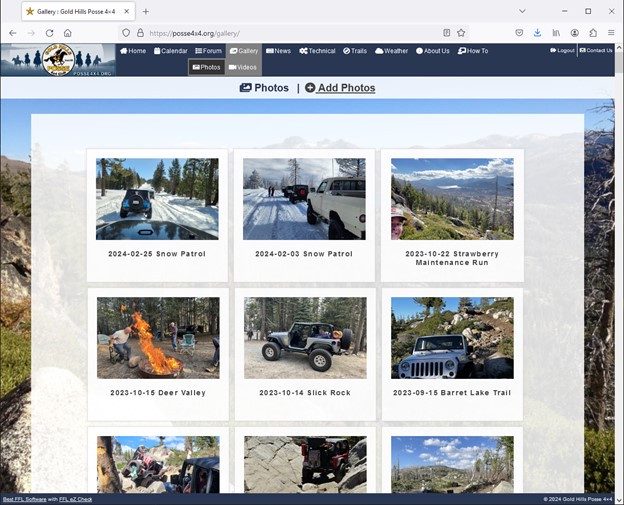The height and width of the screenshot is (505, 624).
Task: Open 2024-02-25 Snow Patrol thumbnail
Action: tap(157, 199)
